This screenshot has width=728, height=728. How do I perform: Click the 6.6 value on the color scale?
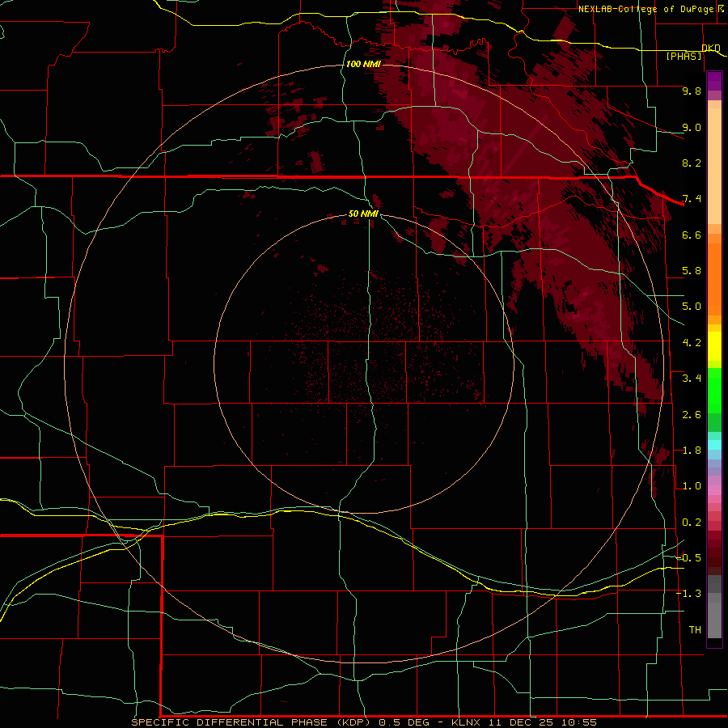[692, 235]
